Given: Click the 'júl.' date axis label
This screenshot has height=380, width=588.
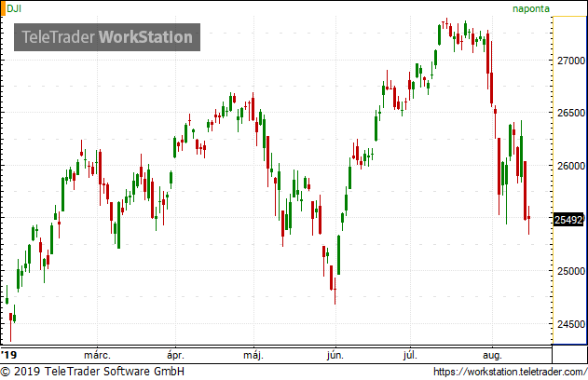Looking at the screenshot, I should point(410,355).
